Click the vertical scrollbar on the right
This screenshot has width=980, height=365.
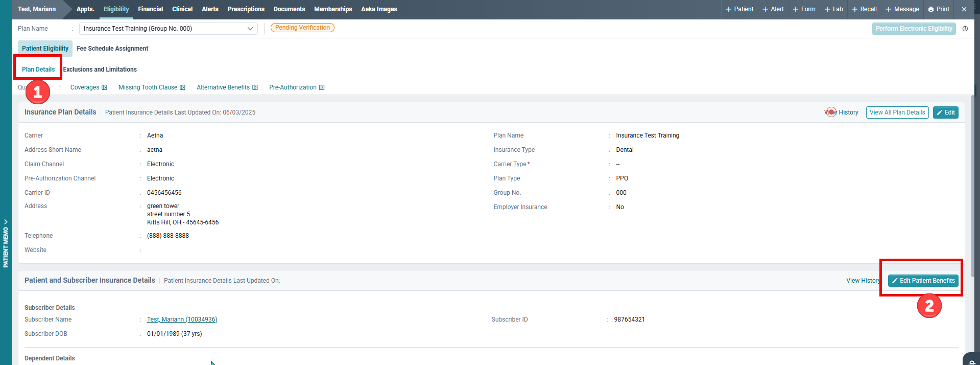pos(972,187)
